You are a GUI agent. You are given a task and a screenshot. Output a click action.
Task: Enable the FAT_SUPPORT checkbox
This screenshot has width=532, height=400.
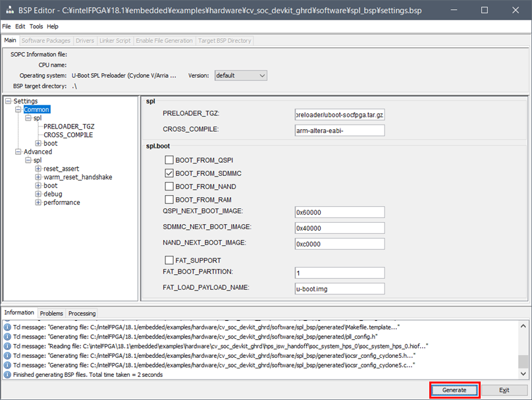pos(169,260)
